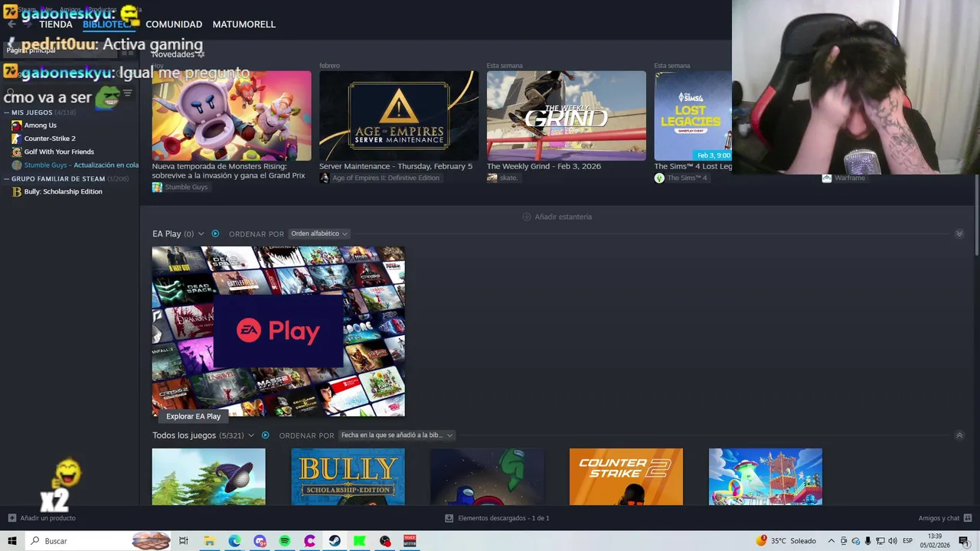Open the library filter options icon

point(127,93)
